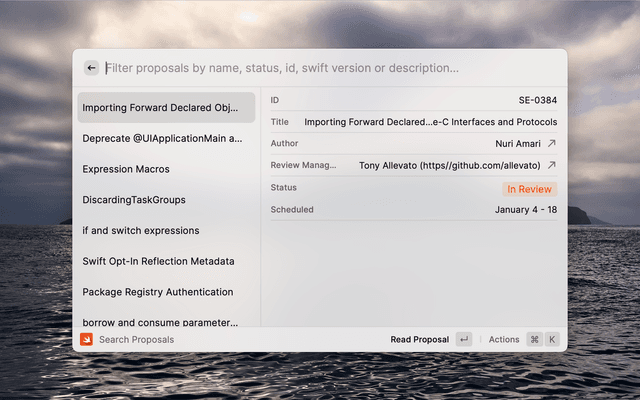This screenshot has height=400, width=640.
Task: Pick Swift Opt-In Reflection Metadata
Action: pyautogui.click(x=158, y=261)
